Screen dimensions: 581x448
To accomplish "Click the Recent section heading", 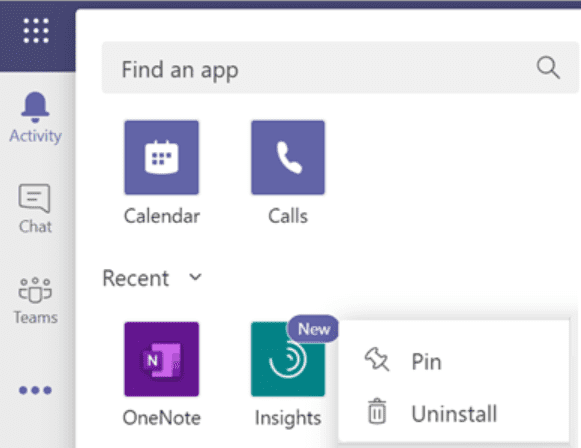I will click(136, 278).
